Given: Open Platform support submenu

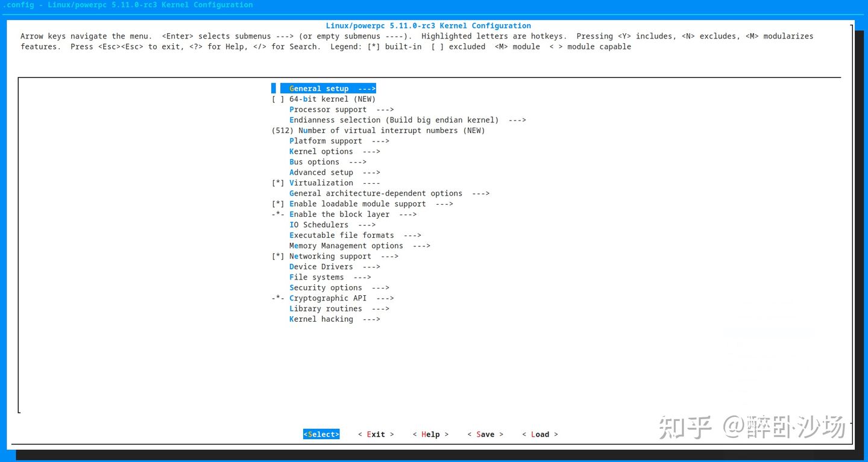Looking at the screenshot, I should (x=339, y=141).
